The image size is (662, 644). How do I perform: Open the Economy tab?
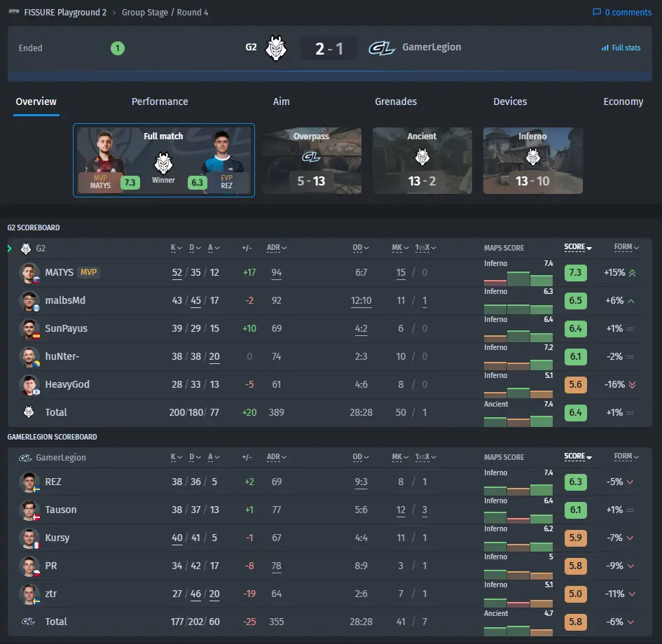[623, 101]
